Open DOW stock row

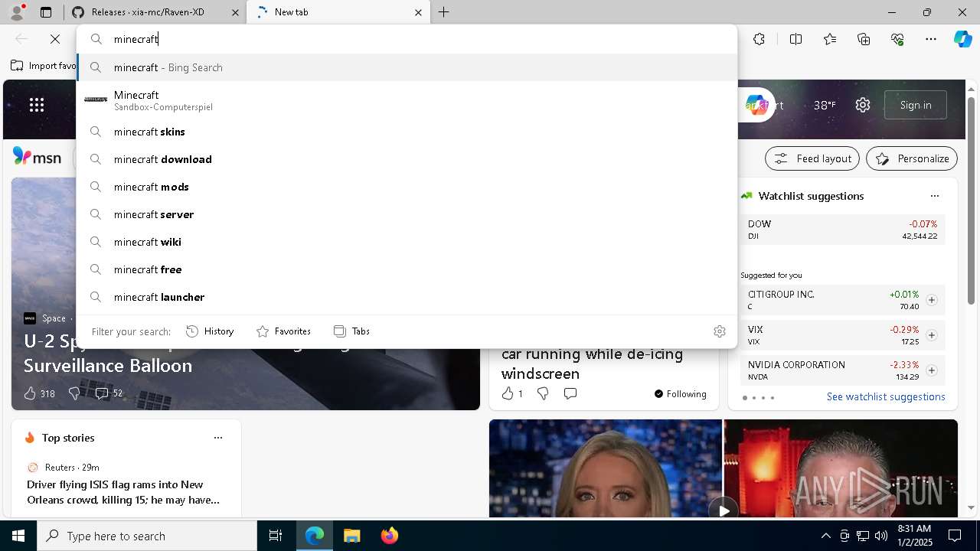pyautogui.click(x=842, y=230)
